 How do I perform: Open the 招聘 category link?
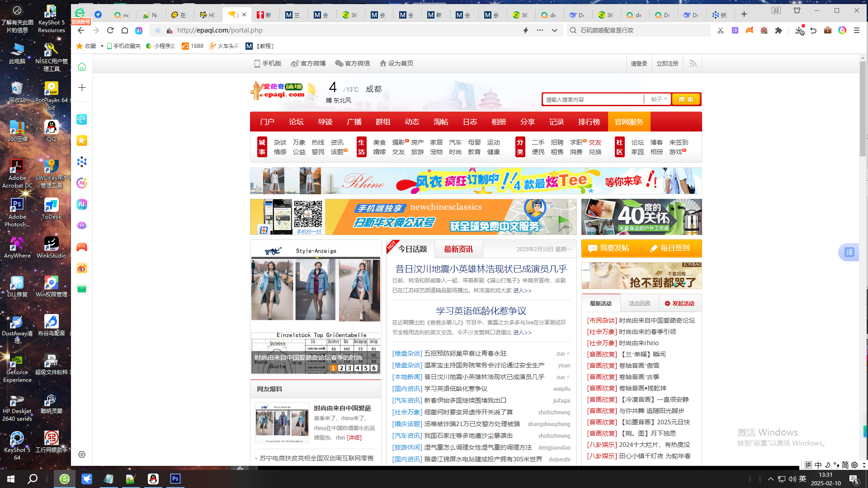pyautogui.click(x=557, y=142)
